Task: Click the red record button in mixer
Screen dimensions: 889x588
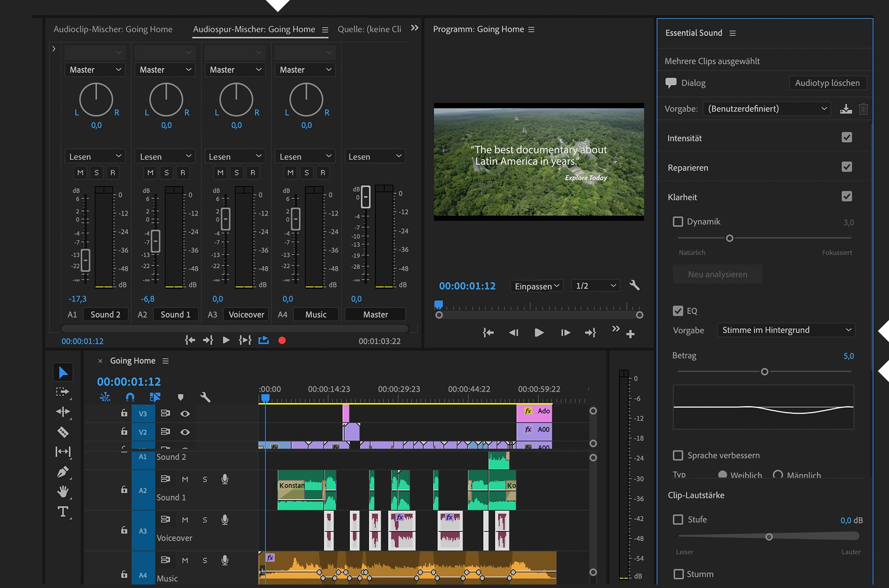Action: (x=282, y=340)
